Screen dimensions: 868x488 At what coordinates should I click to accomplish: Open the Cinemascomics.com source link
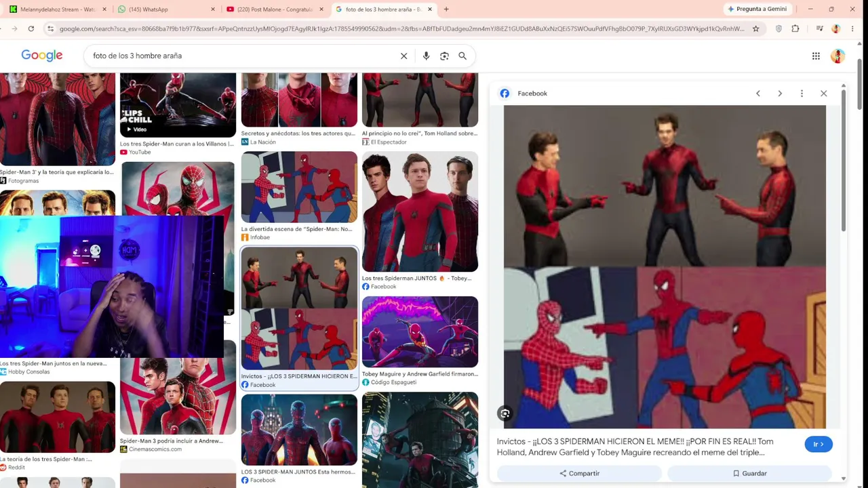(151, 449)
